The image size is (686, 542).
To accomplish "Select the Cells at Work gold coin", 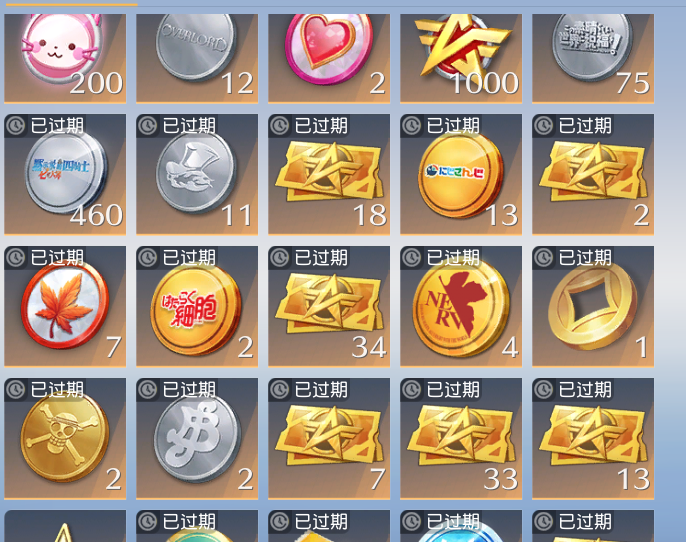I will pos(197,306).
